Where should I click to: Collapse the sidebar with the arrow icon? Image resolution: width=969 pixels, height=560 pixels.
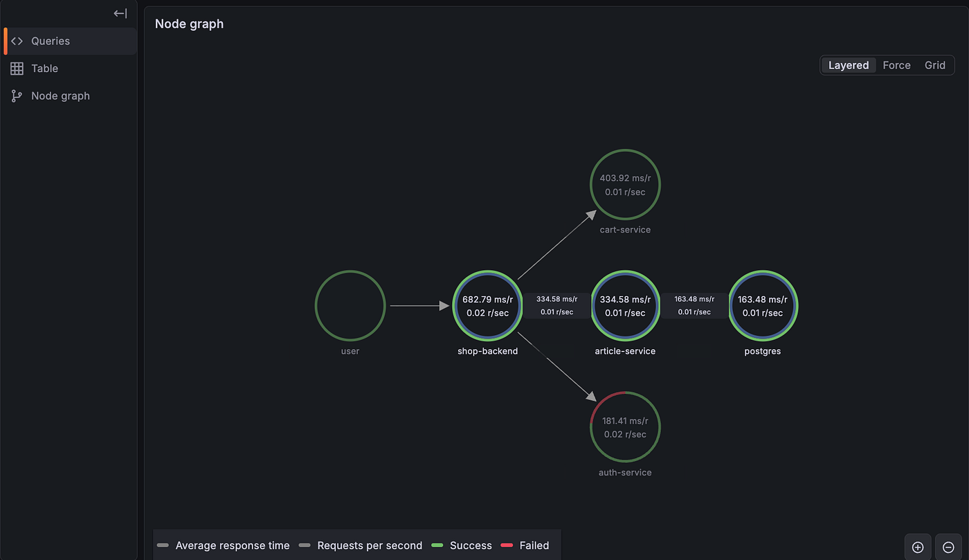tap(120, 13)
